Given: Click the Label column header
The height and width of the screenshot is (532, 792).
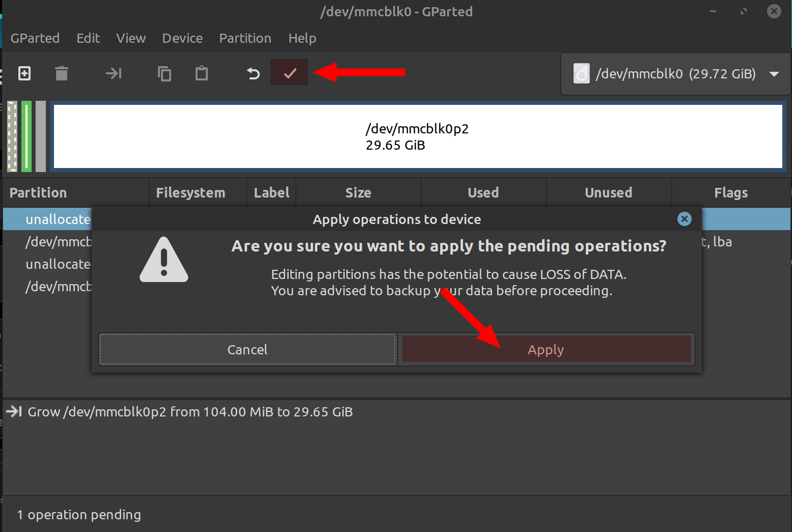Looking at the screenshot, I should [271, 192].
